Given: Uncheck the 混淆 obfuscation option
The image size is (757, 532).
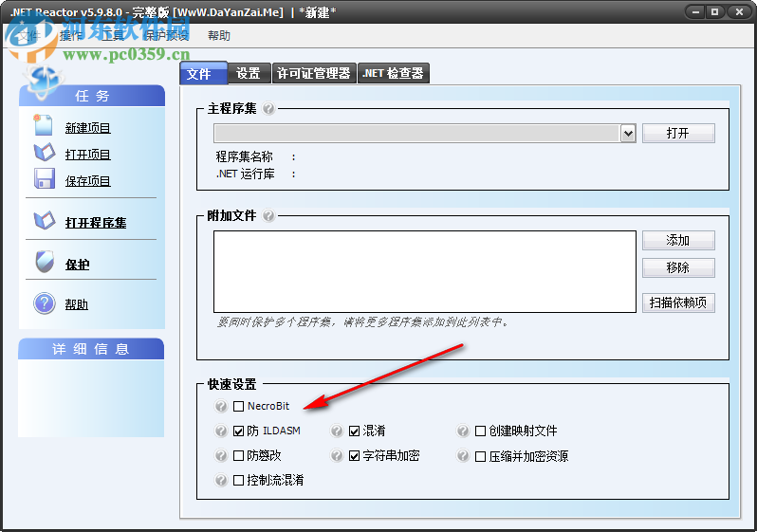Looking at the screenshot, I should click(355, 431).
